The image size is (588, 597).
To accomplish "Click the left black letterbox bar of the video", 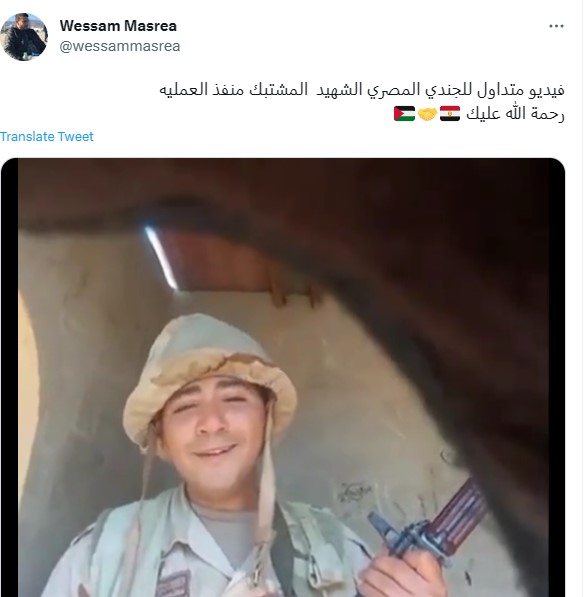I will point(10,377).
